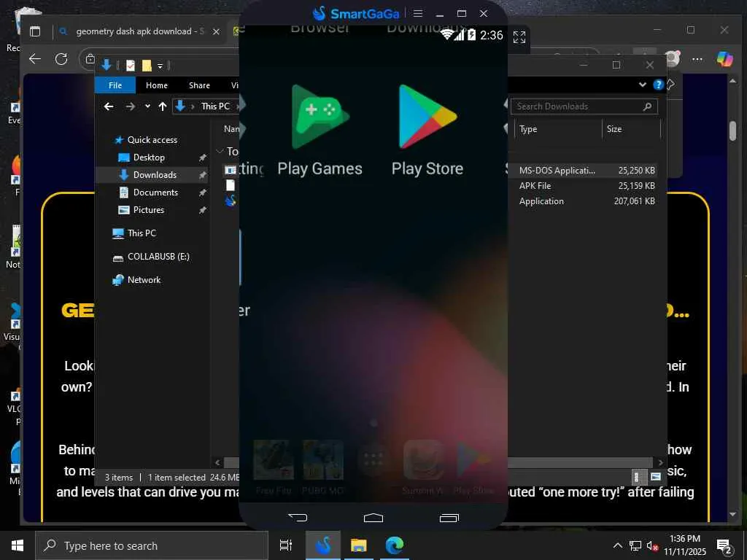Go forward in File Explorer
This screenshot has width=747, height=560.
point(130,106)
